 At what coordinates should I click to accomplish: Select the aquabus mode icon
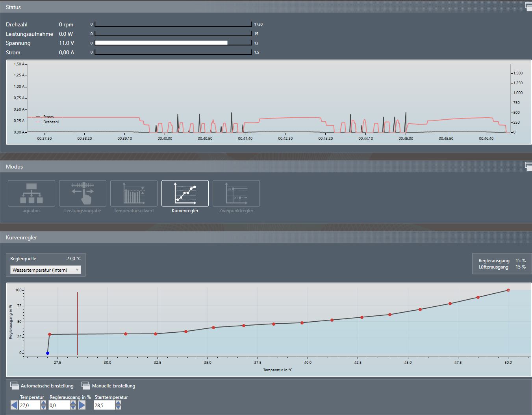32,193
